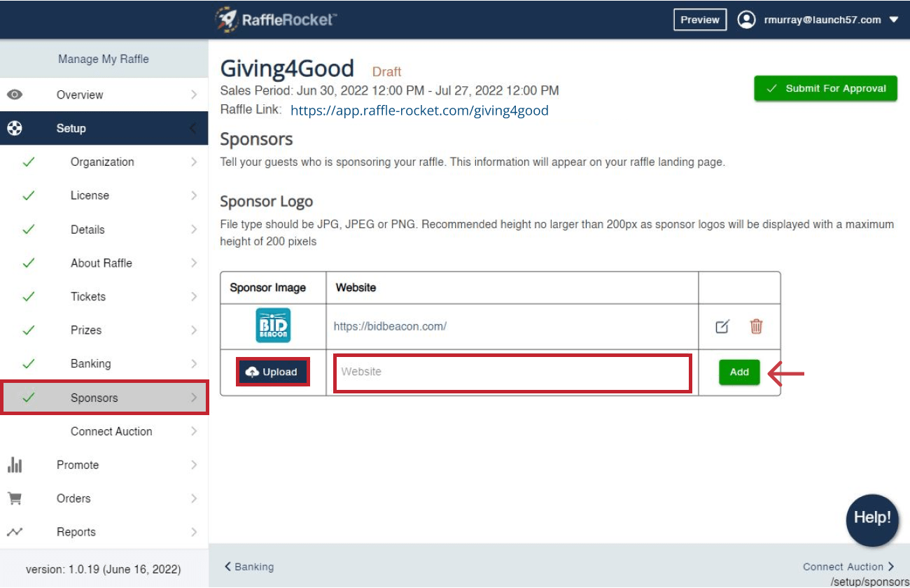Select Sponsors in the sidebar

click(x=104, y=398)
